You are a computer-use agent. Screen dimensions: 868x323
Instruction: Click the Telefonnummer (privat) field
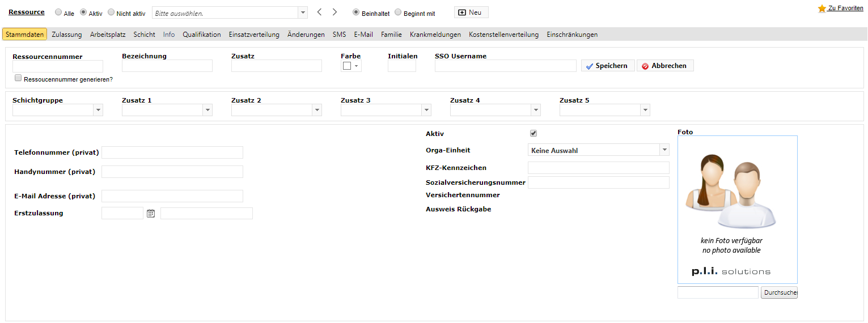[x=172, y=152]
